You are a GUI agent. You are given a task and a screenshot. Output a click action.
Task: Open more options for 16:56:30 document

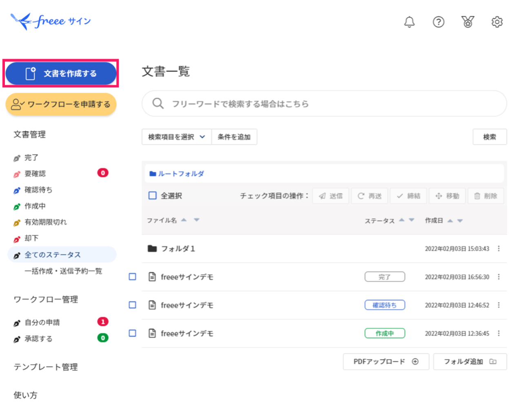pyautogui.click(x=499, y=277)
